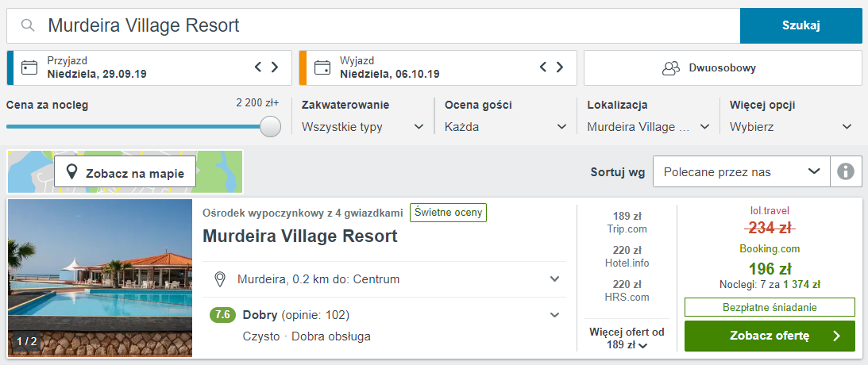Open the Sortuj wg Polecane przez nas dropdown
The width and height of the screenshot is (868, 365).
[x=742, y=171]
